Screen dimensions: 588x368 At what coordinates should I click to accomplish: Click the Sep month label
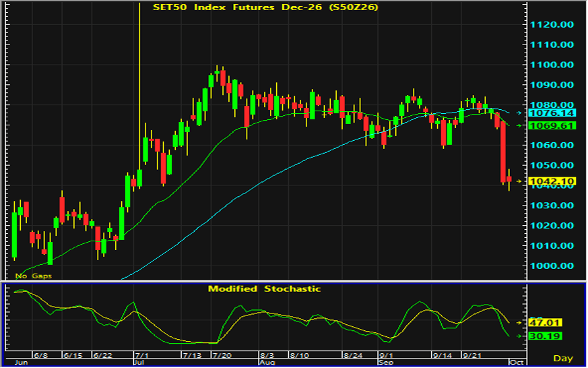coord(386,363)
